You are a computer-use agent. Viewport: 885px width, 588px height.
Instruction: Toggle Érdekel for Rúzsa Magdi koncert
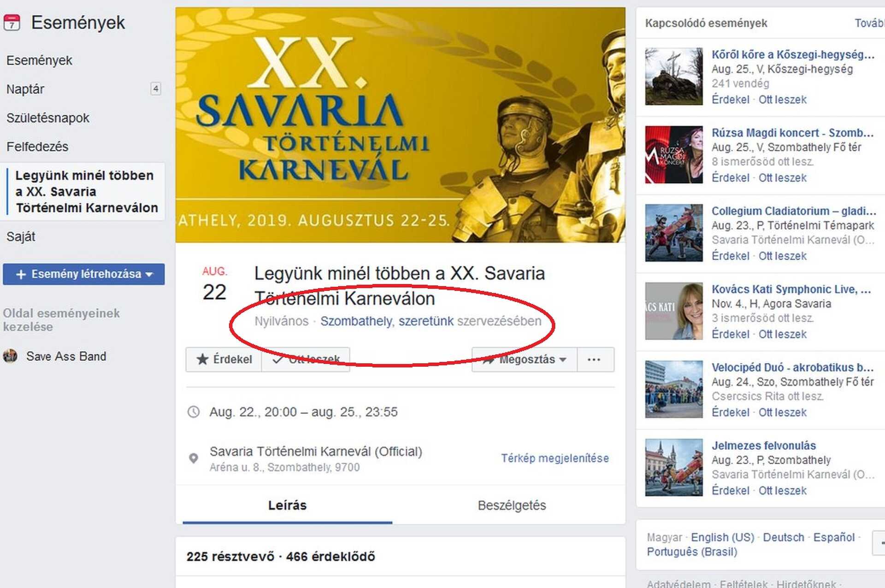pyautogui.click(x=730, y=178)
